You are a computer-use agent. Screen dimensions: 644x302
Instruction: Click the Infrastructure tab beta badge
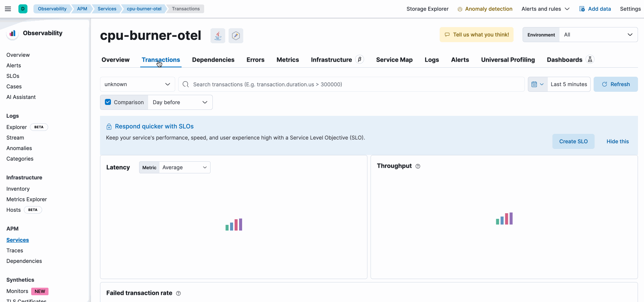pyautogui.click(x=359, y=59)
